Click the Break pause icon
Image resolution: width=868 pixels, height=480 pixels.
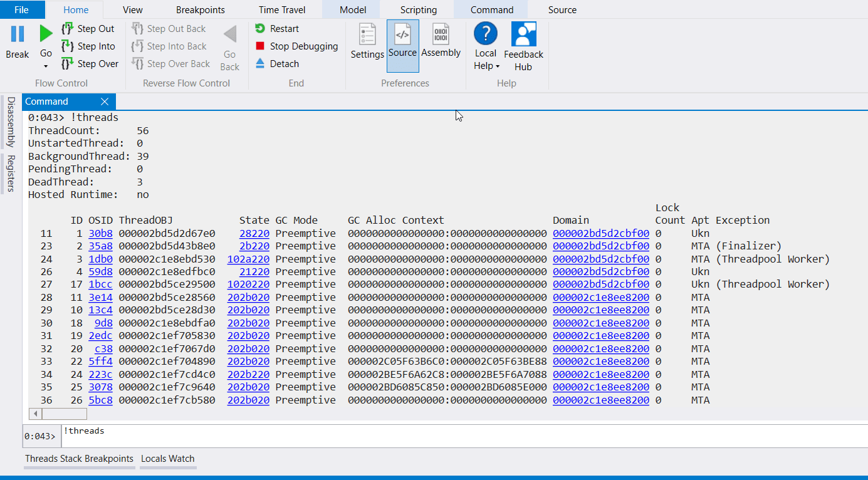[16, 34]
